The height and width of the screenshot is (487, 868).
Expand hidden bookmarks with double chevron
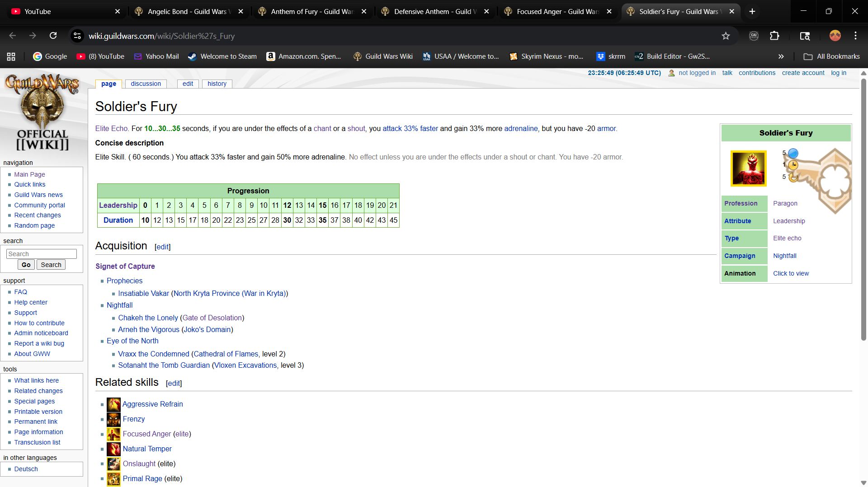point(781,56)
